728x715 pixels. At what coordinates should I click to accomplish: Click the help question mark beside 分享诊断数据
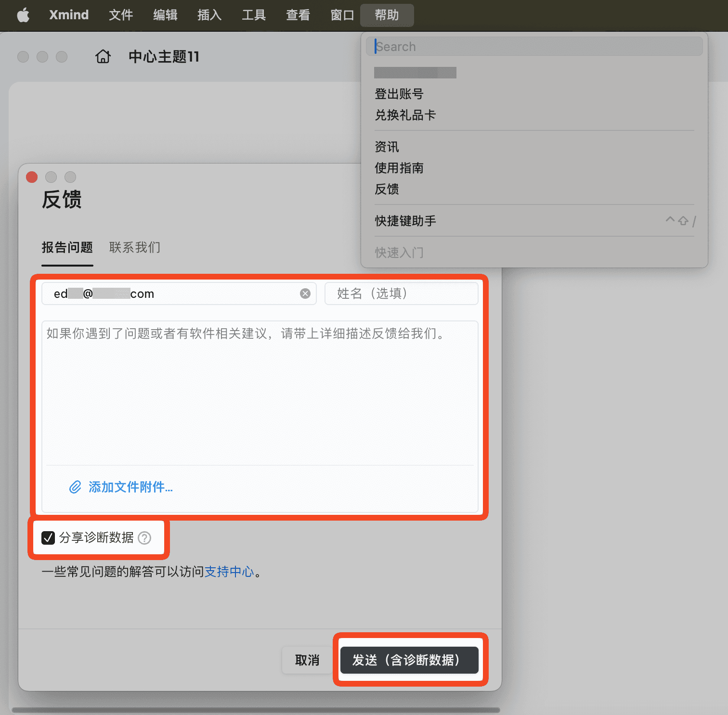(x=144, y=537)
